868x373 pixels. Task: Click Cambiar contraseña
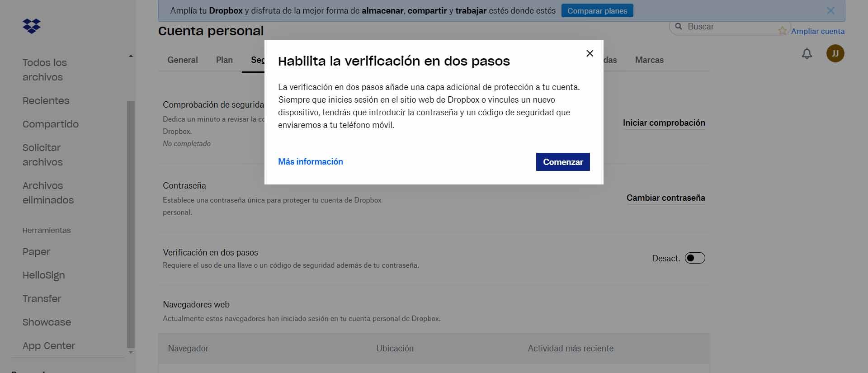pos(666,198)
